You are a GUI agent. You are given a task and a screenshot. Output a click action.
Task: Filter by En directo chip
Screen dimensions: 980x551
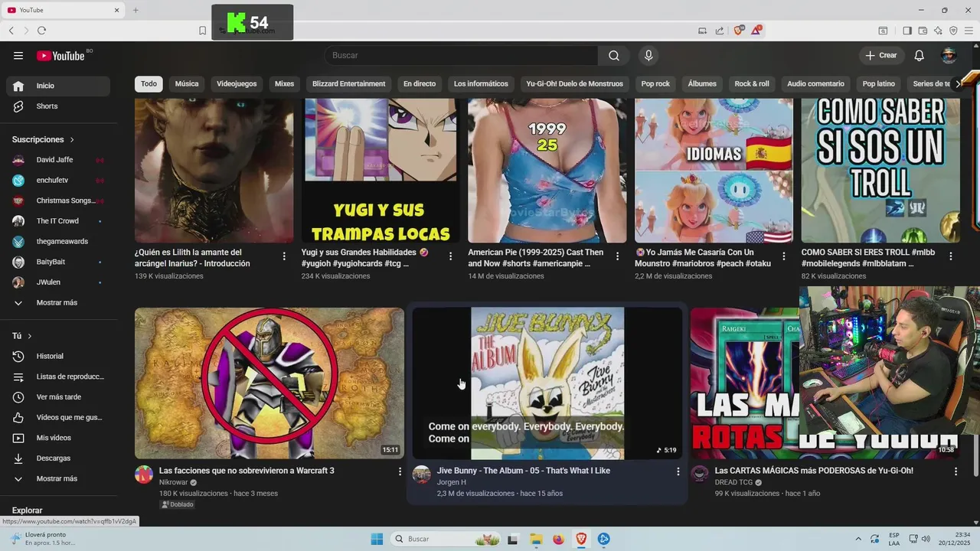tap(420, 84)
